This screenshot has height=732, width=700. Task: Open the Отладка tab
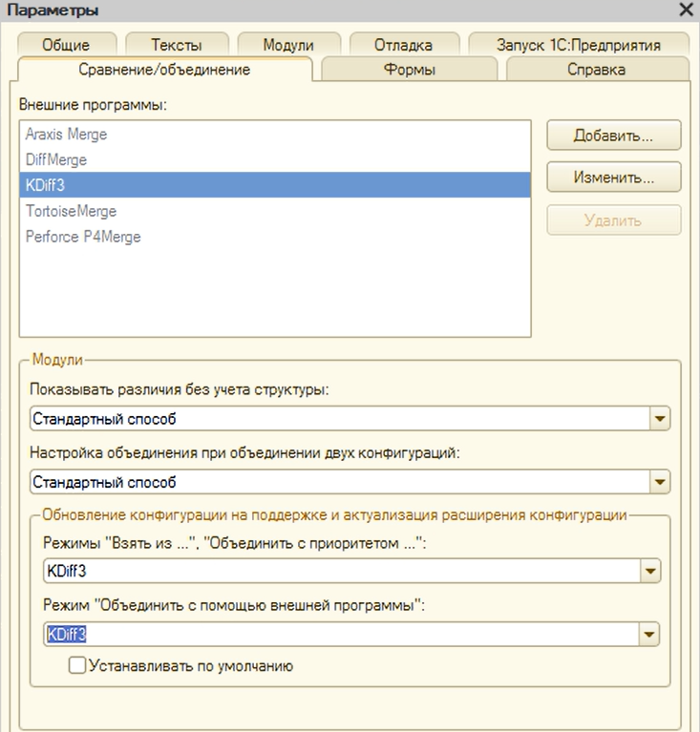point(403,45)
